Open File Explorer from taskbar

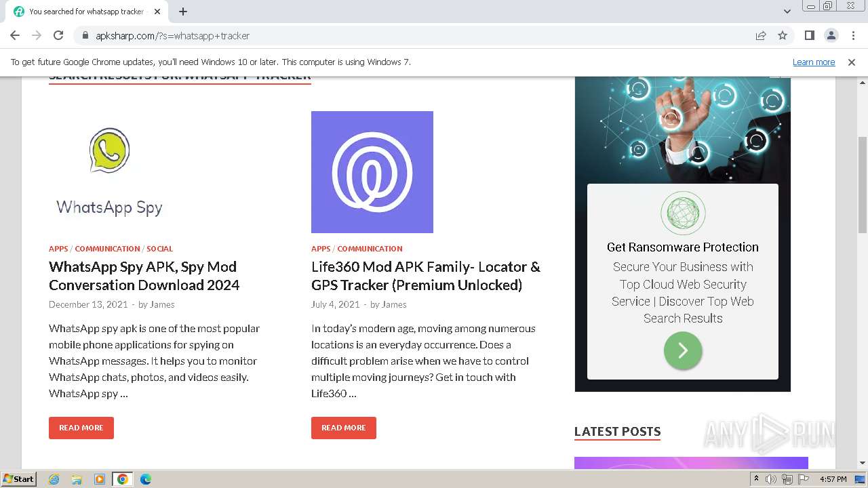[x=77, y=479]
